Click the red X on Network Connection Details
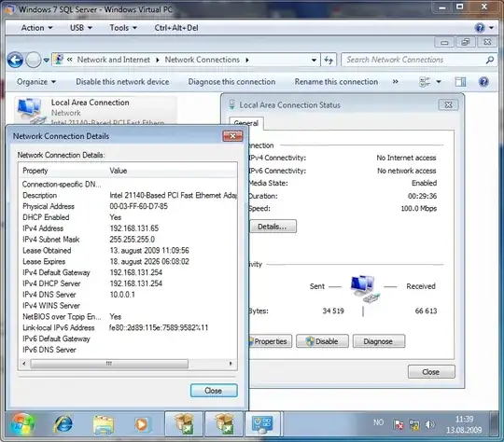 click(x=232, y=136)
